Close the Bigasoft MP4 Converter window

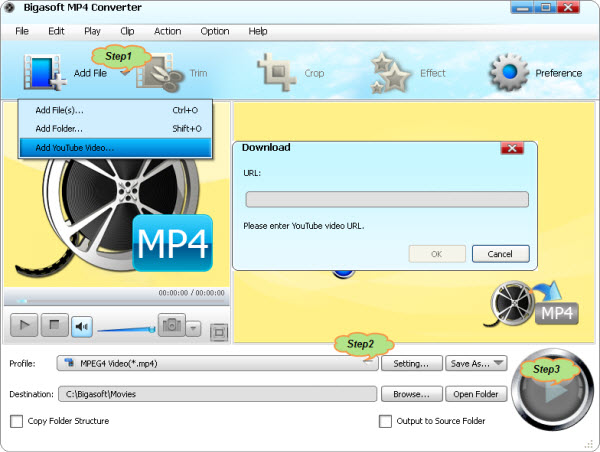pos(569,8)
